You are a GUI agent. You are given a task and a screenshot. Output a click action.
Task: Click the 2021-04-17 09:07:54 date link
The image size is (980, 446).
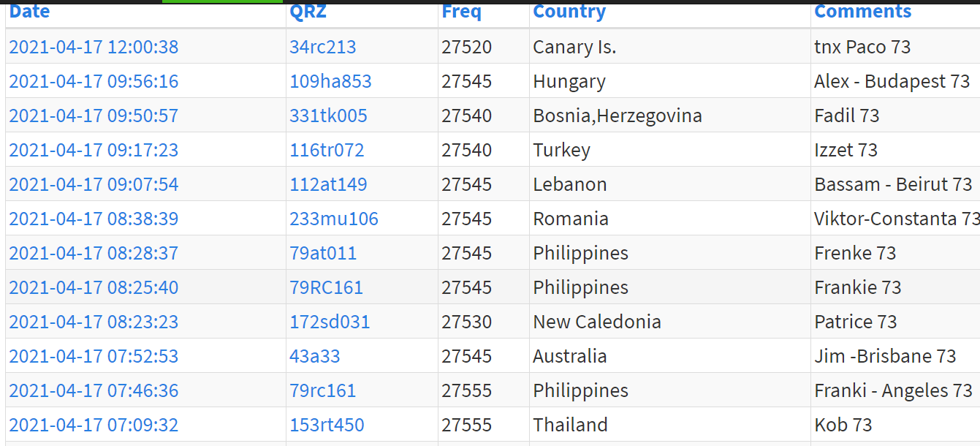coord(94,184)
